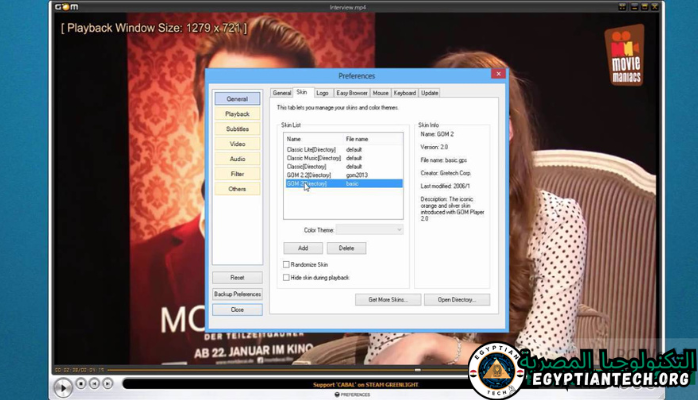Click the next track button
The height and width of the screenshot is (400, 698).
[108, 383]
